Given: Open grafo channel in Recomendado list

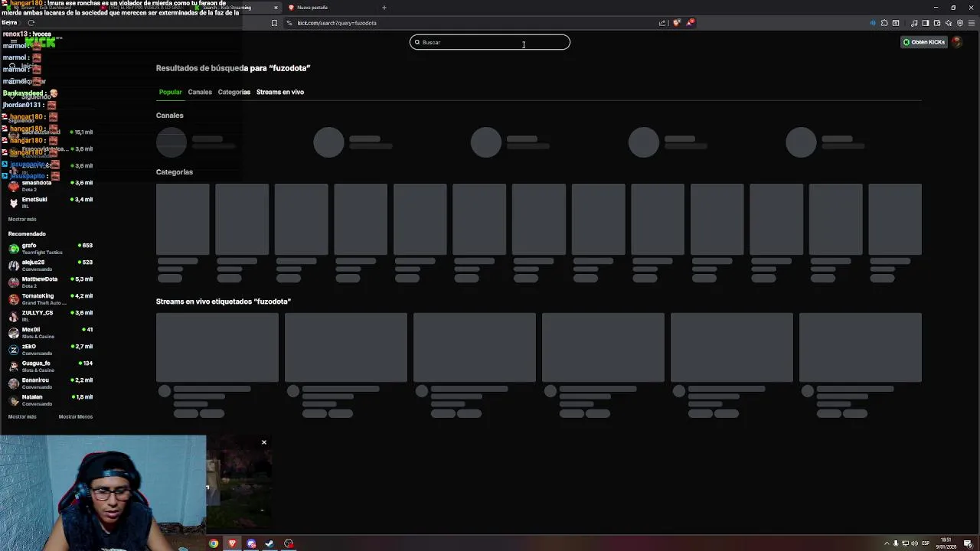Looking at the screenshot, I should point(50,249).
